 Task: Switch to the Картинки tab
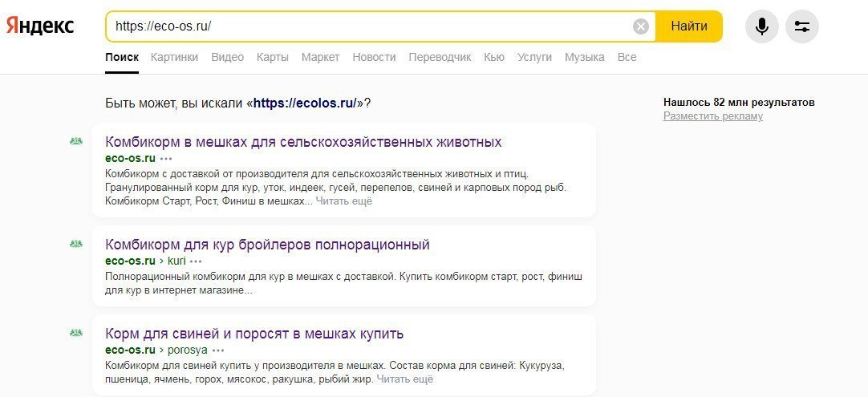(174, 57)
